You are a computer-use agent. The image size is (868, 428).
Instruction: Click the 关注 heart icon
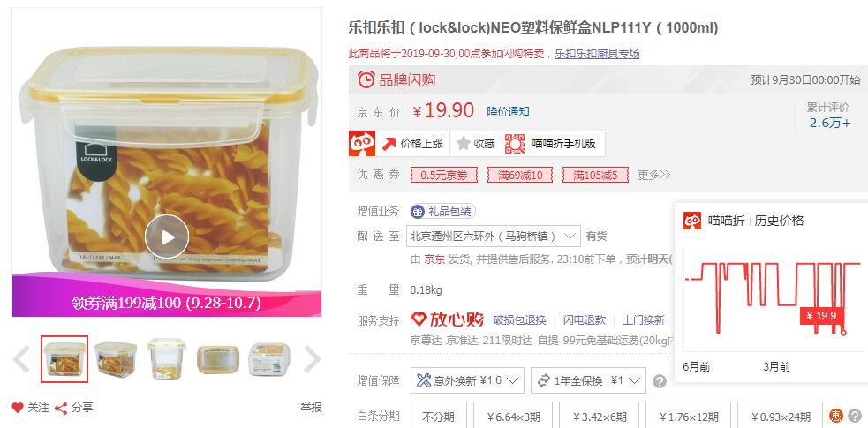pyautogui.click(x=18, y=408)
